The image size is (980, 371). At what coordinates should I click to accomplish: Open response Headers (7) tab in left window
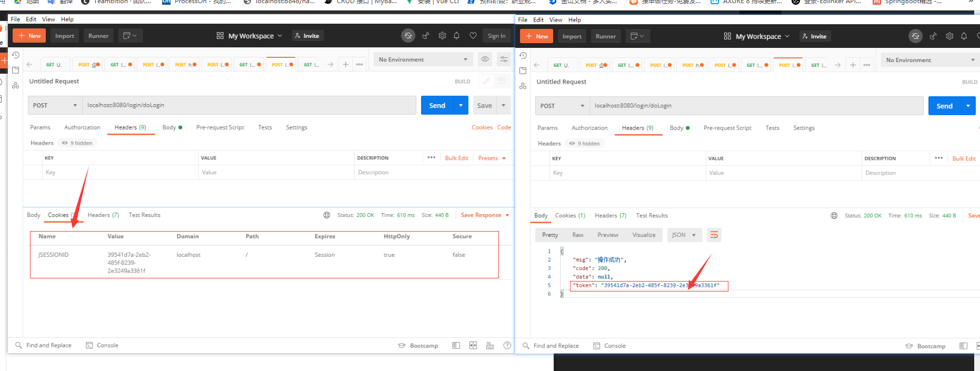[x=103, y=215]
